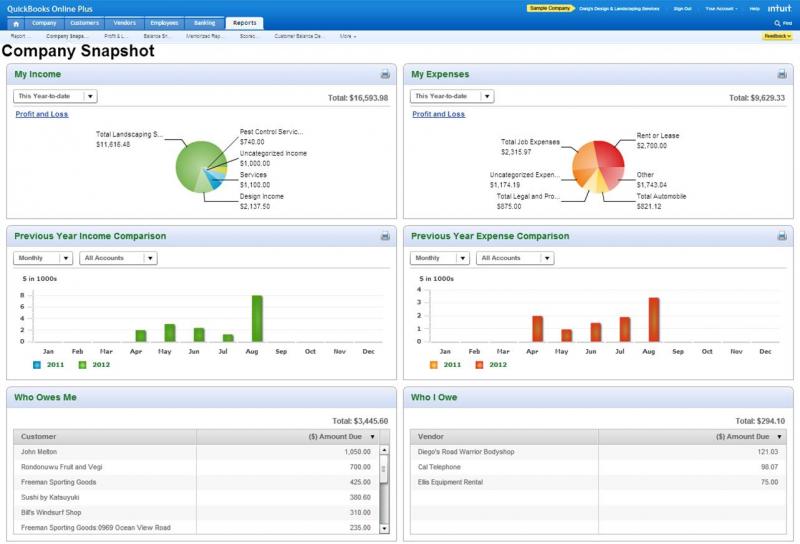Open Profit and Loss link under My Income

click(x=42, y=114)
